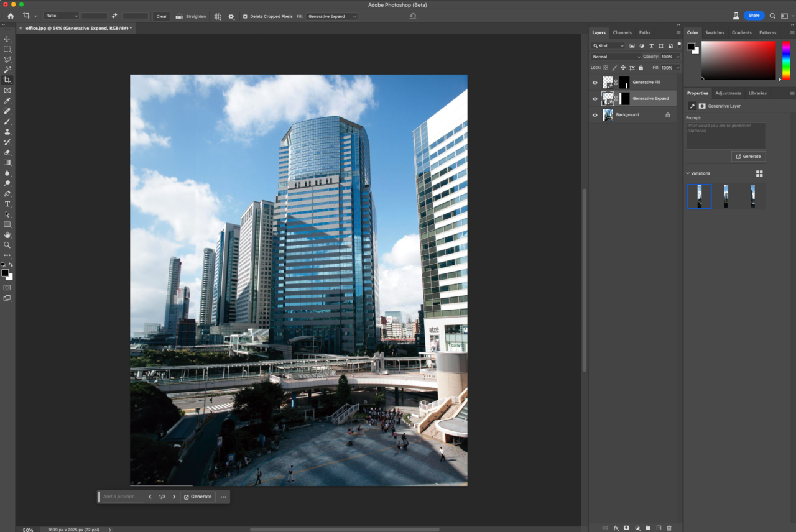Select the Zoom tool
Viewport: 796px width, 532px height.
7,245
